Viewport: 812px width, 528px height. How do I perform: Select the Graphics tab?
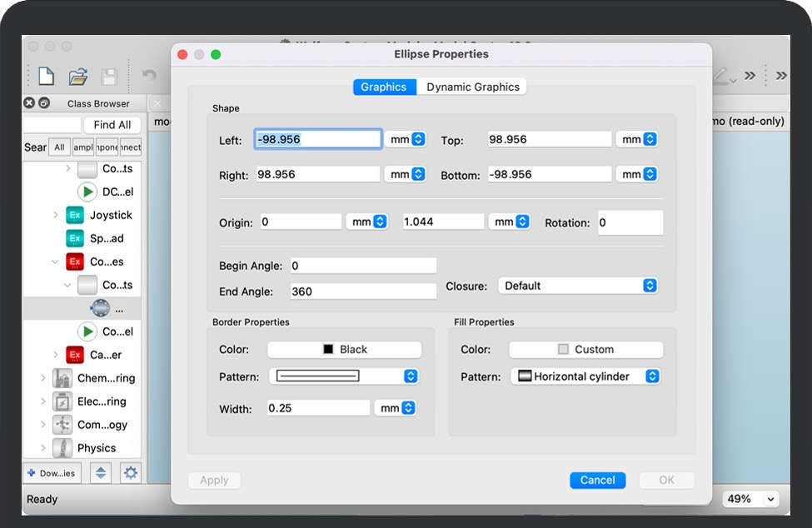[x=383, y=87]
